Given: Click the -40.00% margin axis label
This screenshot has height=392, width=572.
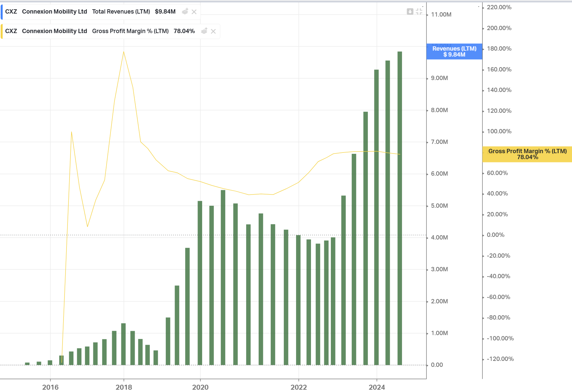Looking at the screenshot, I should 498,276.
